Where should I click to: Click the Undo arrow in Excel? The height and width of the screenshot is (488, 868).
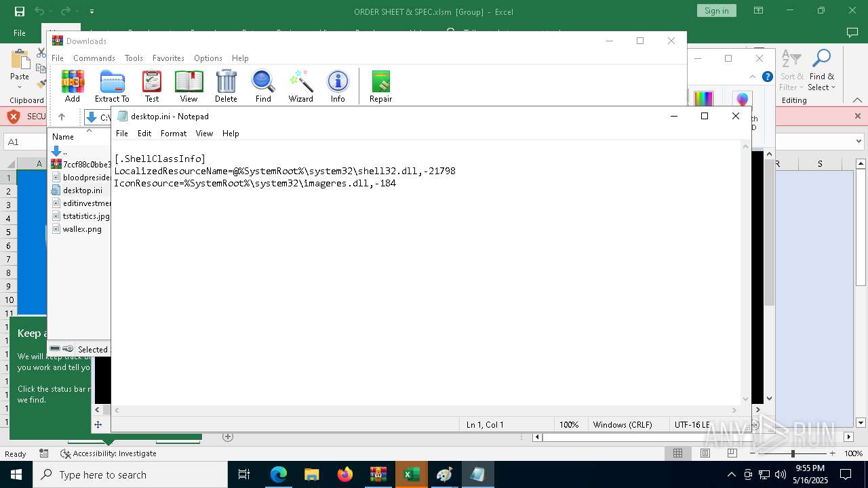pos(39,11)
